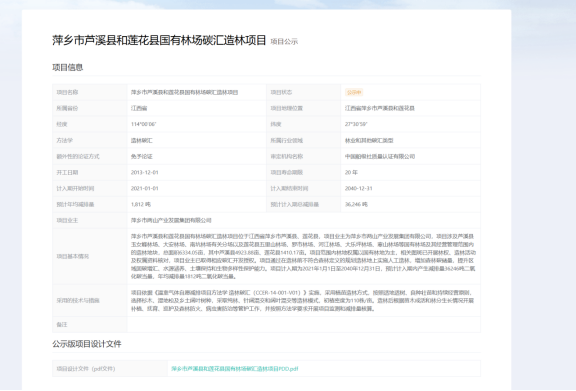Select the 采用的技术与措施 label cell
The width and height of the screenshot is (576, 391).
[x=90, y=301]
